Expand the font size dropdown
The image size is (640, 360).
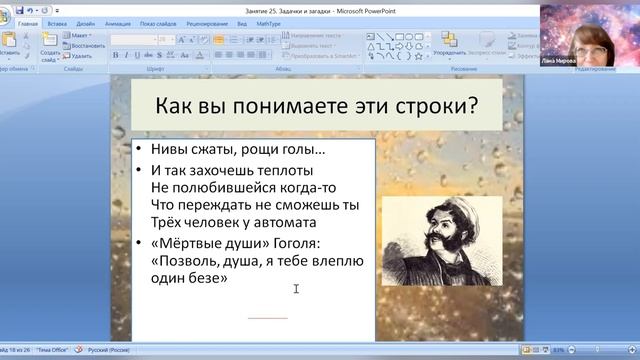pyautogui.click(x=173, y=39)
